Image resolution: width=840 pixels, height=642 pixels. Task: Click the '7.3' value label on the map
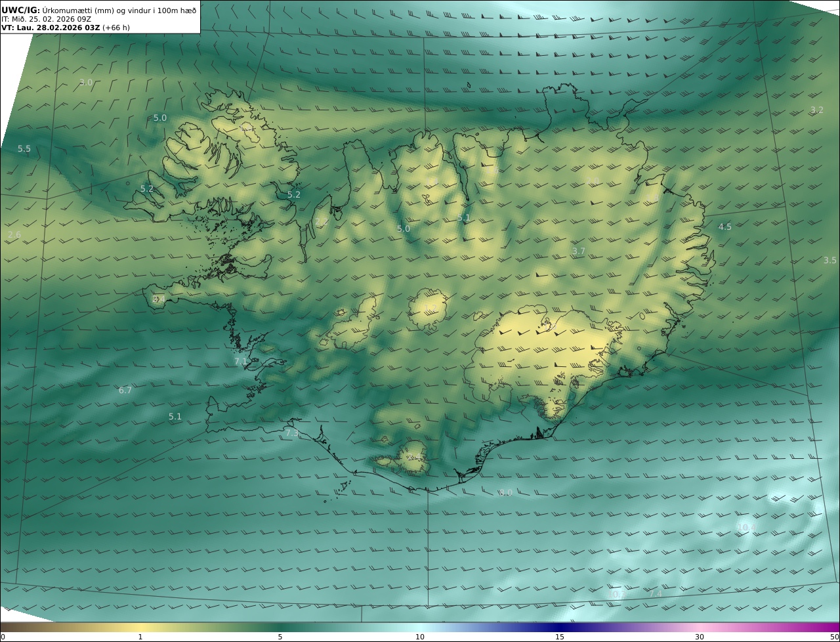point(292,433)
